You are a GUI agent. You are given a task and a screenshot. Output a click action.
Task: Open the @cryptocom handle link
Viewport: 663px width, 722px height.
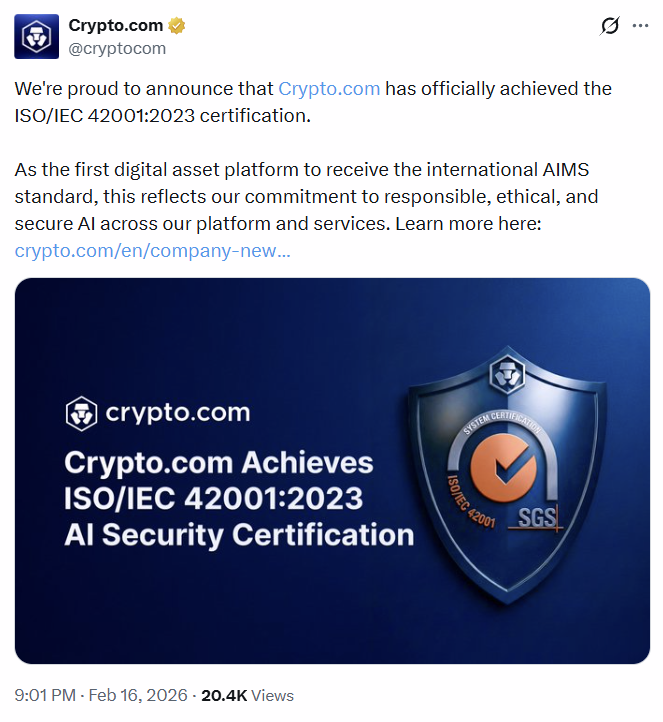(117, 48)
